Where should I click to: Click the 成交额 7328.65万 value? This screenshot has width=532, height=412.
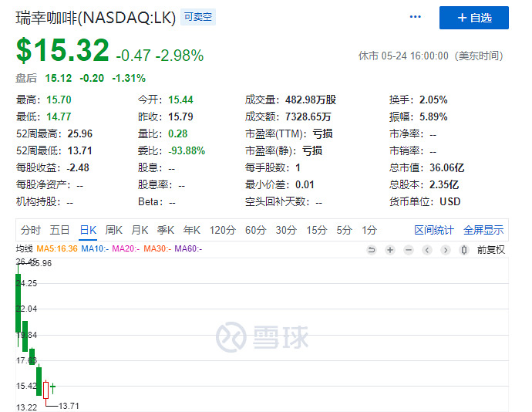point(308,117)
